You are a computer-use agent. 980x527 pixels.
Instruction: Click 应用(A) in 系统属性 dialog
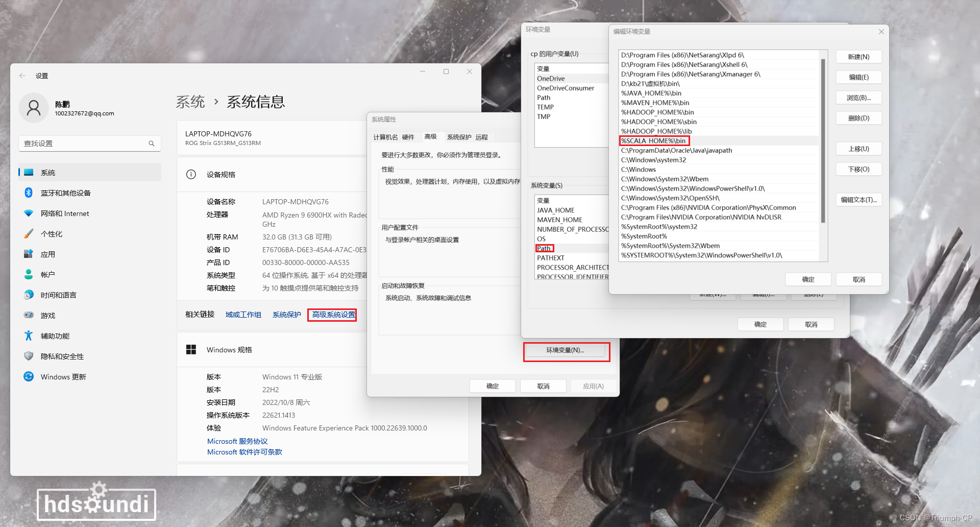click(x=593, y=386)
